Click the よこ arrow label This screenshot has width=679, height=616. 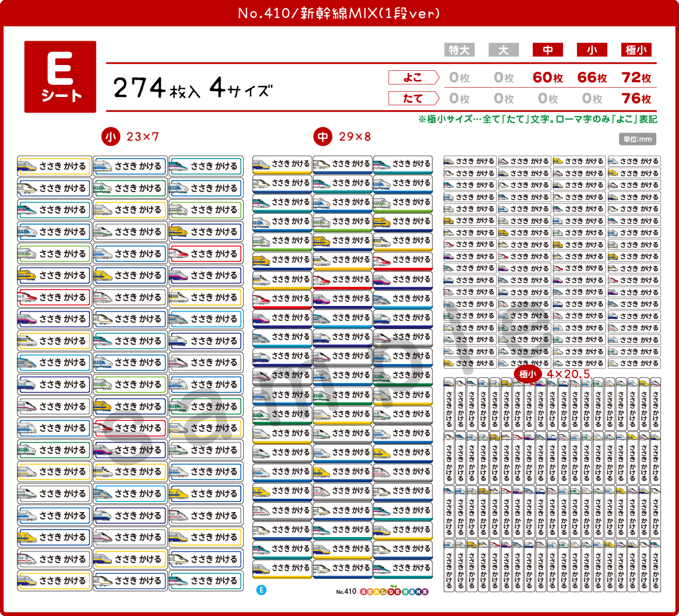pos(414,78)
